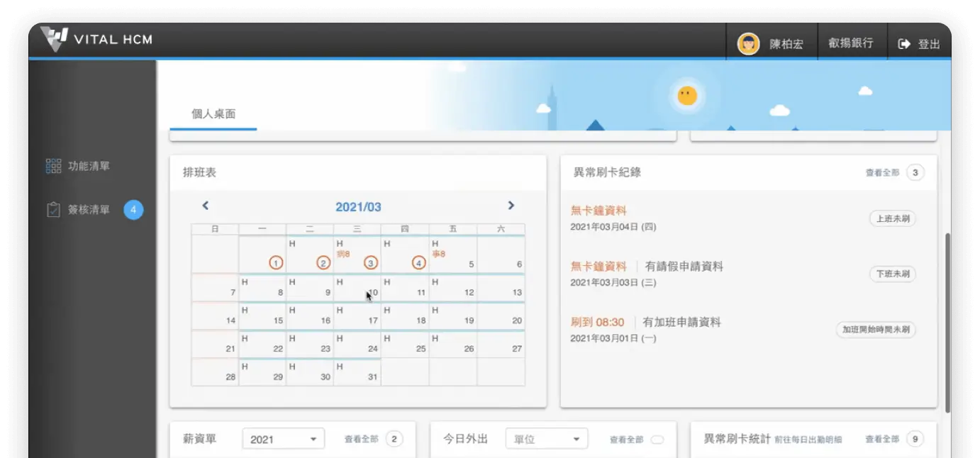Click the page vertical scrollbar

947,323
